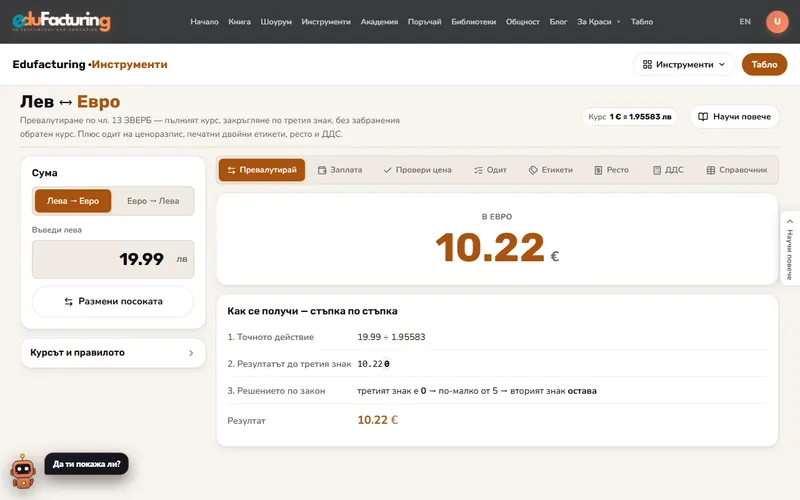Open the ДДС tab

coord(668,170)
